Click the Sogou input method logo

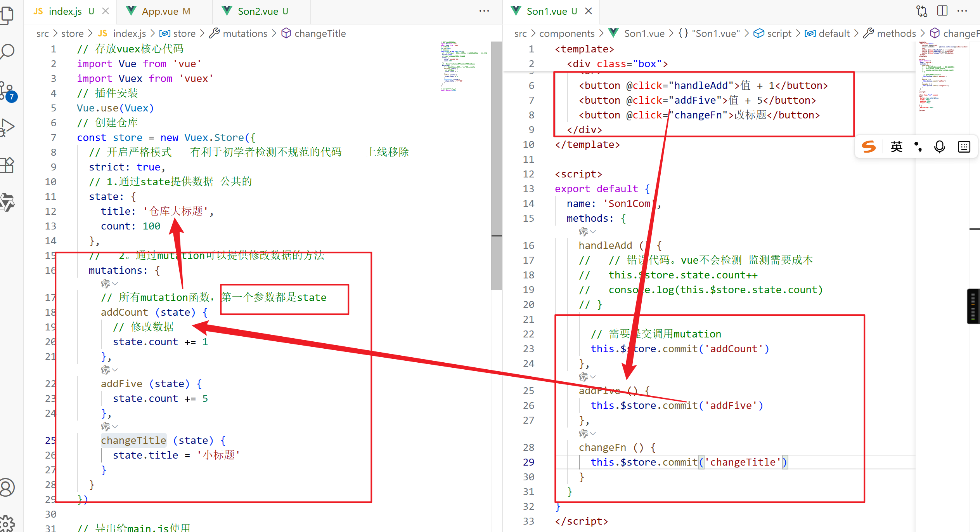pyautogui.click(x=869, y=147)
